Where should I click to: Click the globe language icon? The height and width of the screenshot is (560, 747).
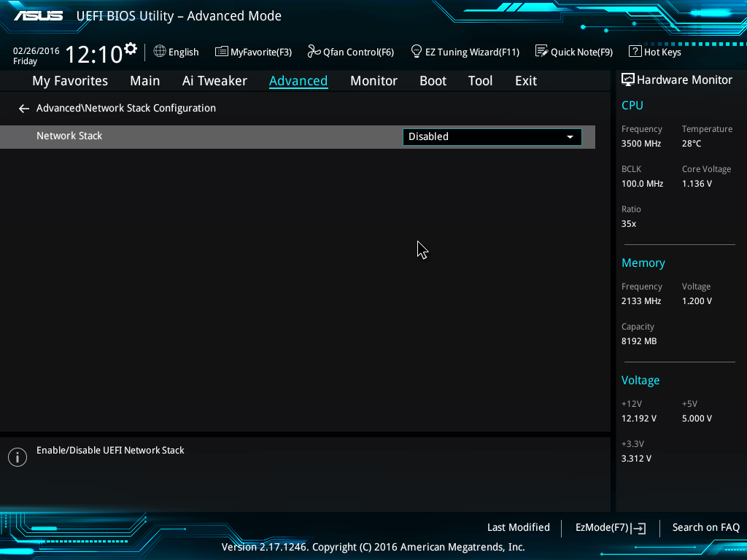coord(160,52)
